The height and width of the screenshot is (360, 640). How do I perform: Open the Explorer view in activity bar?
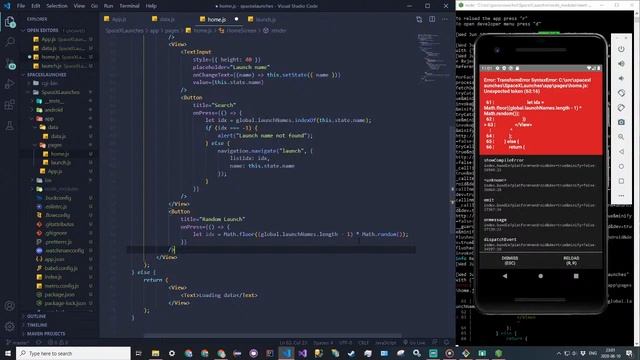click(10, 21)
